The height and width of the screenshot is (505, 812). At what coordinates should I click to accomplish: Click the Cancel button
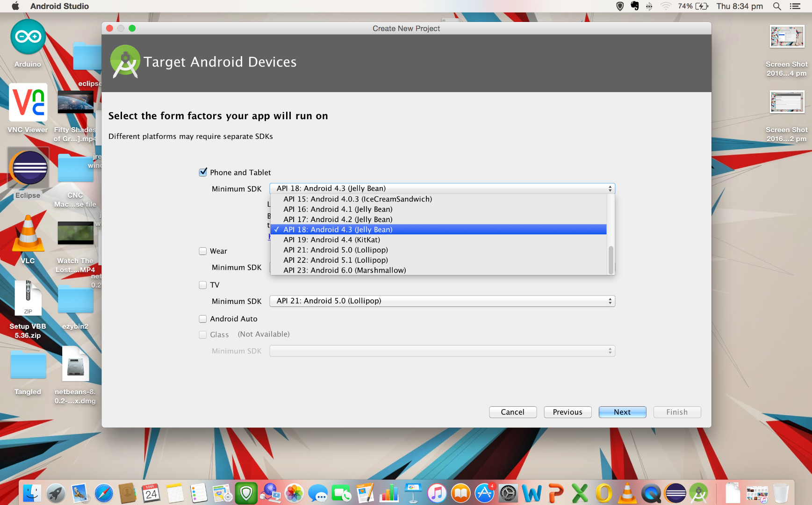513,412
